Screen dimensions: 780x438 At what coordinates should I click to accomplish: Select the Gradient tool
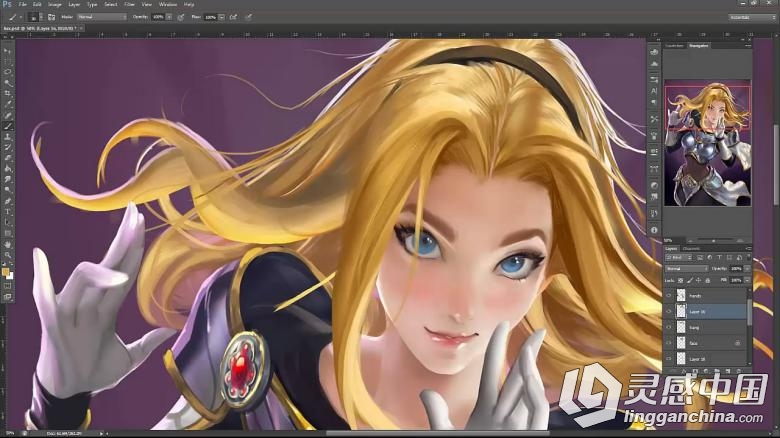[7, 169]
